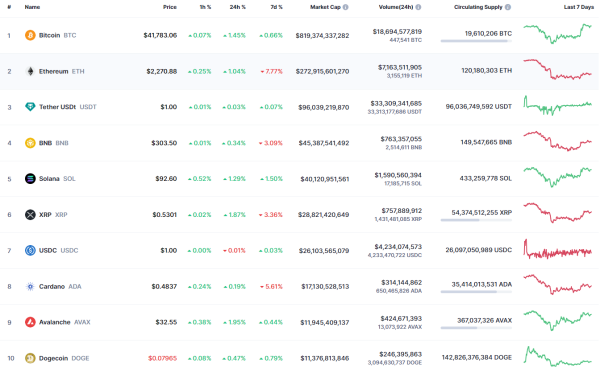This screenshot has width=600, height=372.
Task: Open the Cardano coin page link
Action: [x=53, y=286]
